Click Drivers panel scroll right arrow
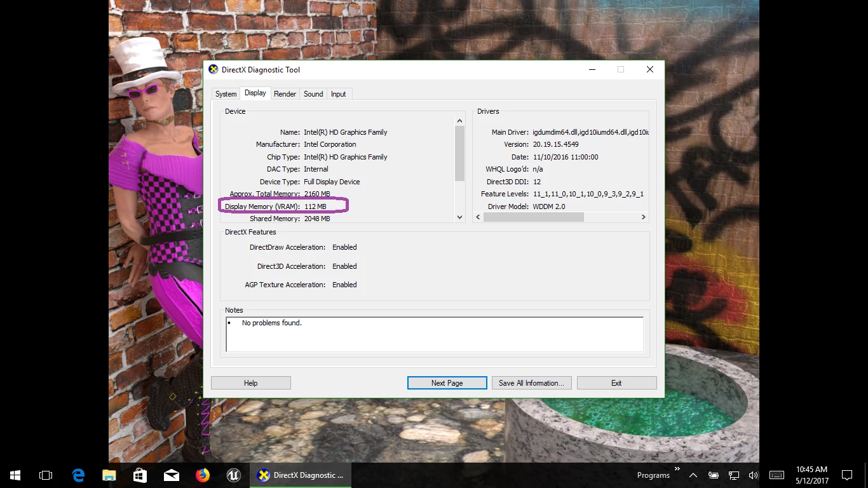The height and width of the screenshot is (488, 868). (643, 217)
